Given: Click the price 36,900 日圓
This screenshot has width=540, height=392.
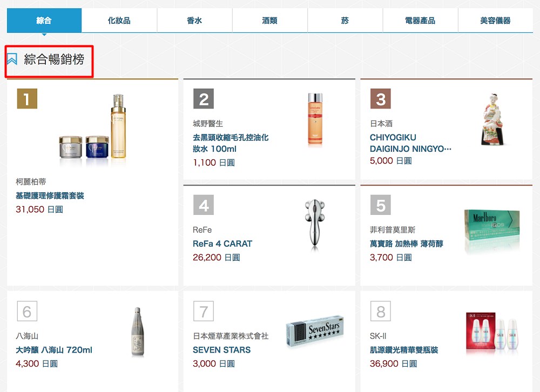Looking at the screenshot, I should (393, 363).
